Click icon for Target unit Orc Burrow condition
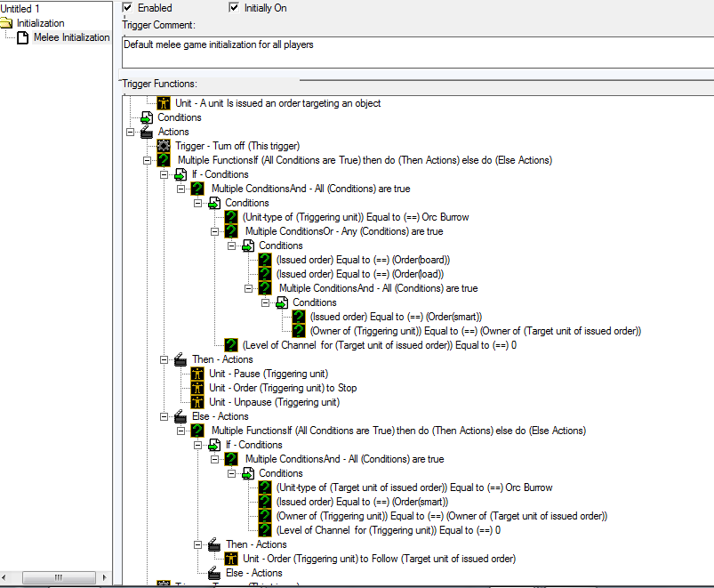 pos(265,487)
